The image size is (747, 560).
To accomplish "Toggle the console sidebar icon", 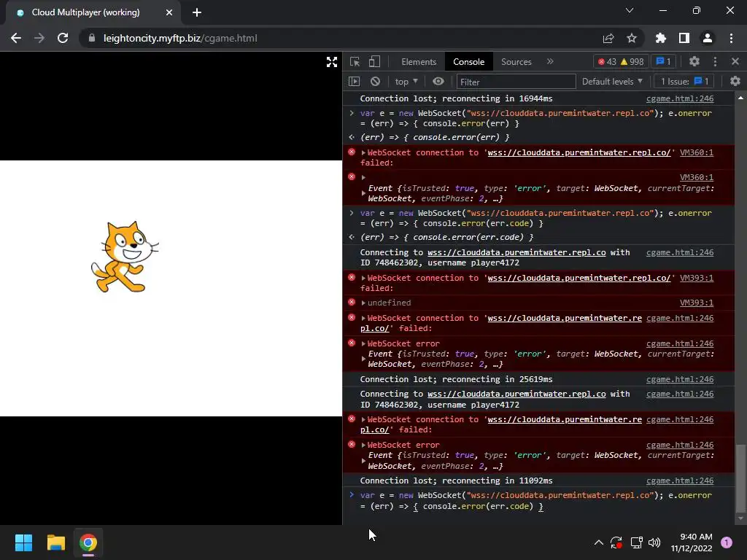I will point(354,82).
